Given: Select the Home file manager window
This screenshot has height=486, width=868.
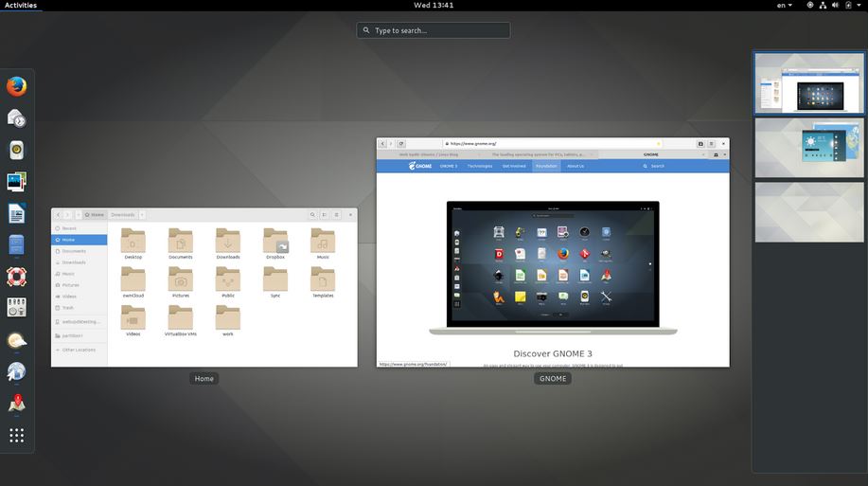Looking at the screenshot, I should (x=204, y=288).
